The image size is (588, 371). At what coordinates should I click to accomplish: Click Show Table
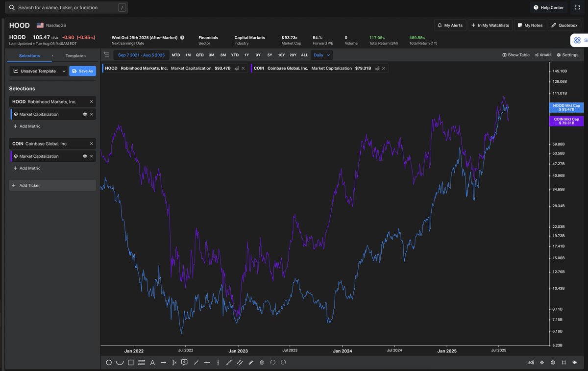(516, 55)
